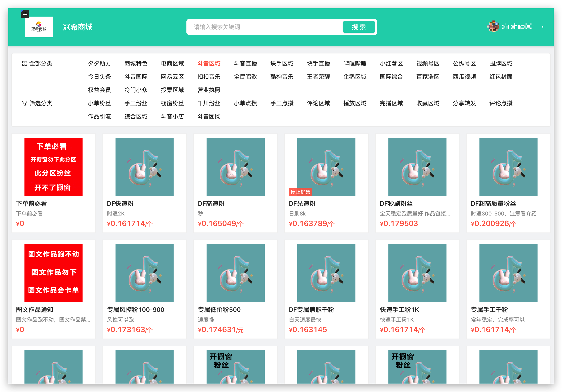Click the user avatar icon
Screen dimensions: 562x392
click(x=493, y=26)
